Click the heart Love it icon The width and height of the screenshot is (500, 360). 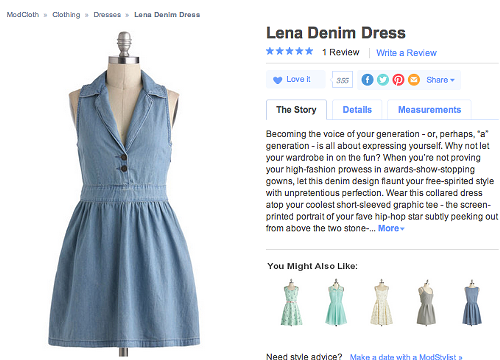click(x=277, y=80)
